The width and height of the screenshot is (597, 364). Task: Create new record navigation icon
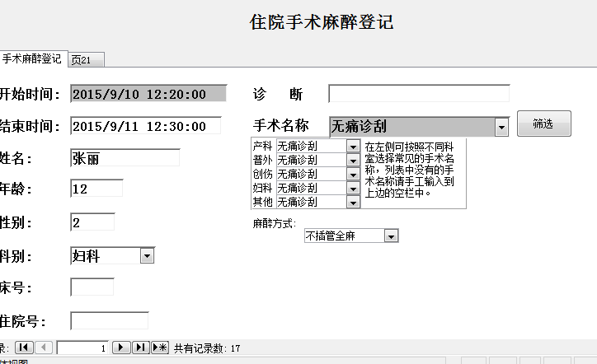[x=160, y=348]
